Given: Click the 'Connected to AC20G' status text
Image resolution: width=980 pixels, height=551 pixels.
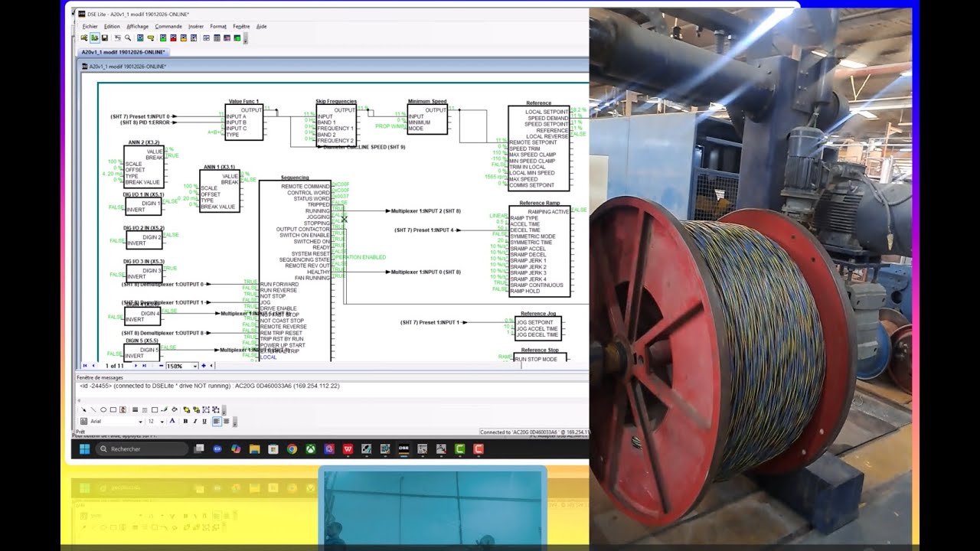Looking at the screenshot, I should point(534,432).
